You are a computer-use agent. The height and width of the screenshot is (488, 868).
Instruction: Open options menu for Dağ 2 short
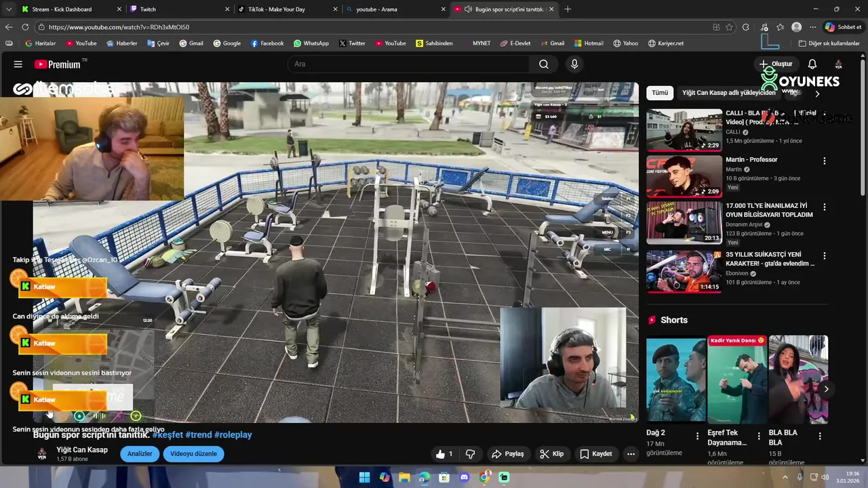(697, 436)
